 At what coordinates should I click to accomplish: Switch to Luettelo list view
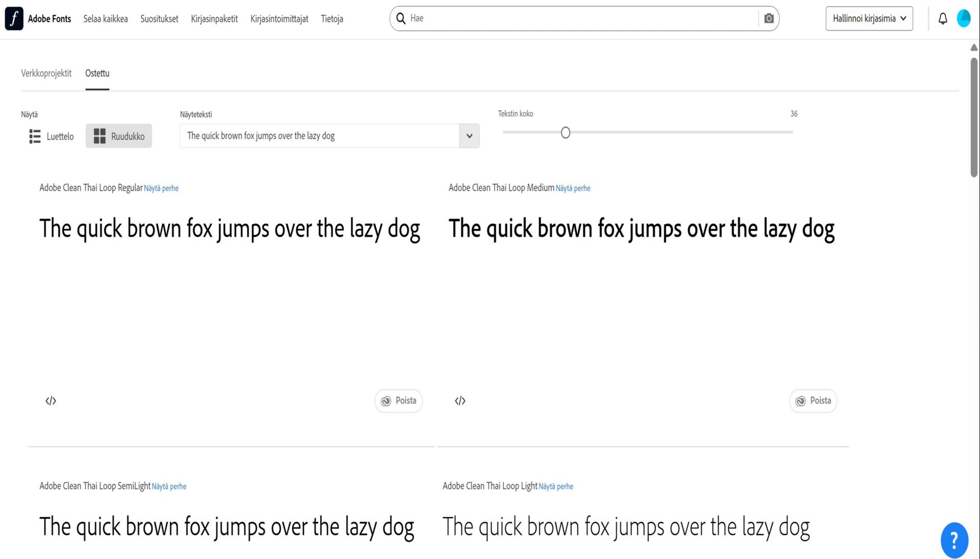tap(52, 136)
